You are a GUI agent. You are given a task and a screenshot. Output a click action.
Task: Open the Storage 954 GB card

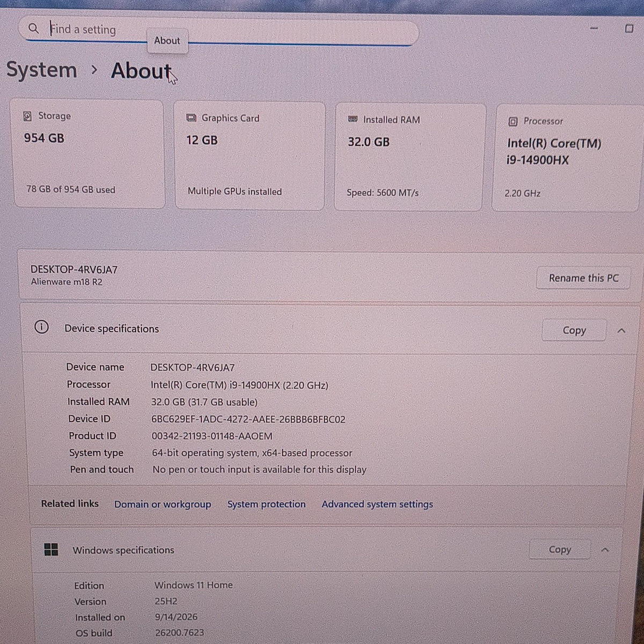tap(87, 154)
